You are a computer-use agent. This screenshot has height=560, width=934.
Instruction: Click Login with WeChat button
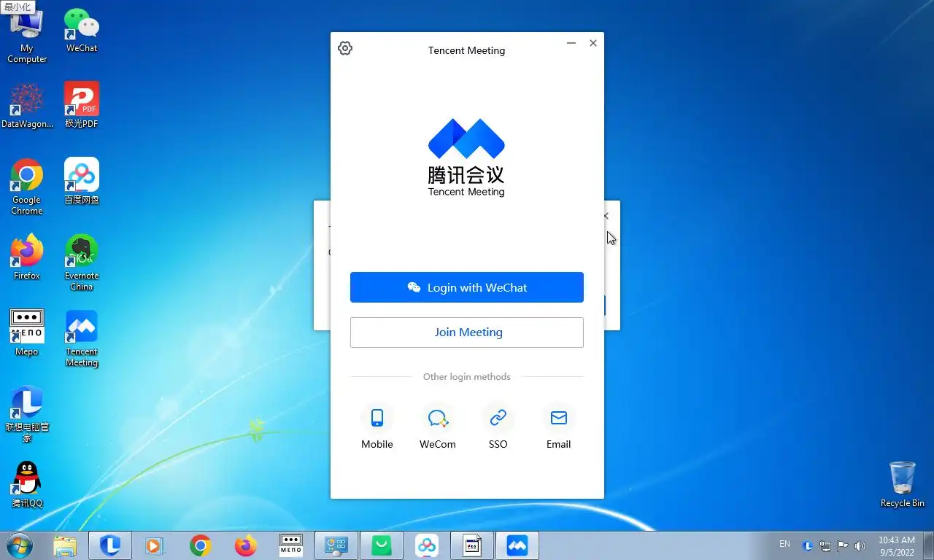coord(467,287)
